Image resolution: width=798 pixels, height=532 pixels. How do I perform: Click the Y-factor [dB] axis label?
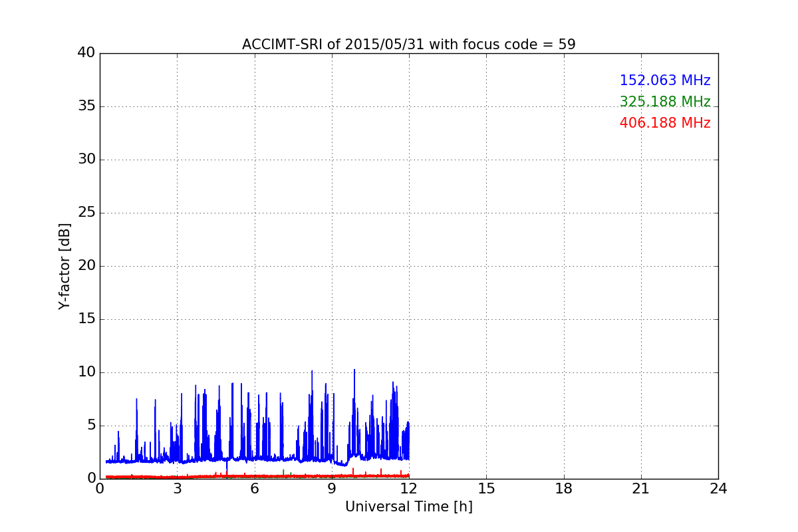(65, 266)
